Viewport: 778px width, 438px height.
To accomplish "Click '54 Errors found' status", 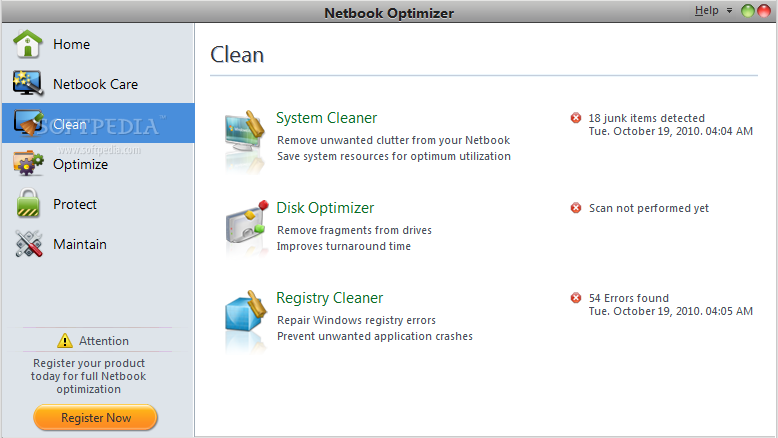I will point(629,298).
